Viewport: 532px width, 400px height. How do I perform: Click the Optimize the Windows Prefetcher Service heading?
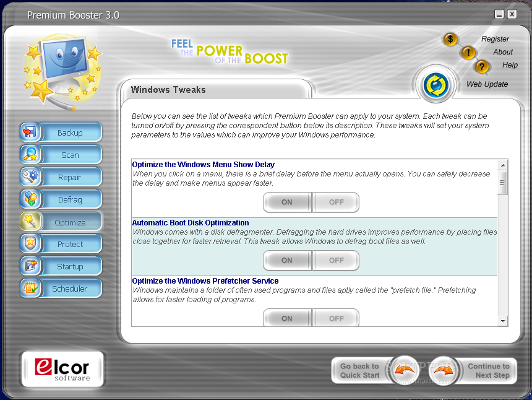(205, 281)
